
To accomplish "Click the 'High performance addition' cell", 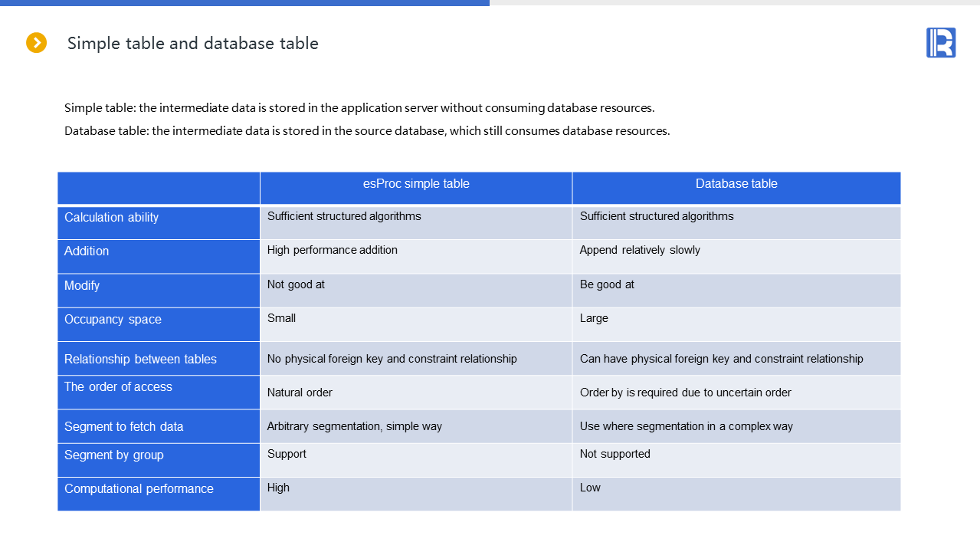I will click(333, 250).
